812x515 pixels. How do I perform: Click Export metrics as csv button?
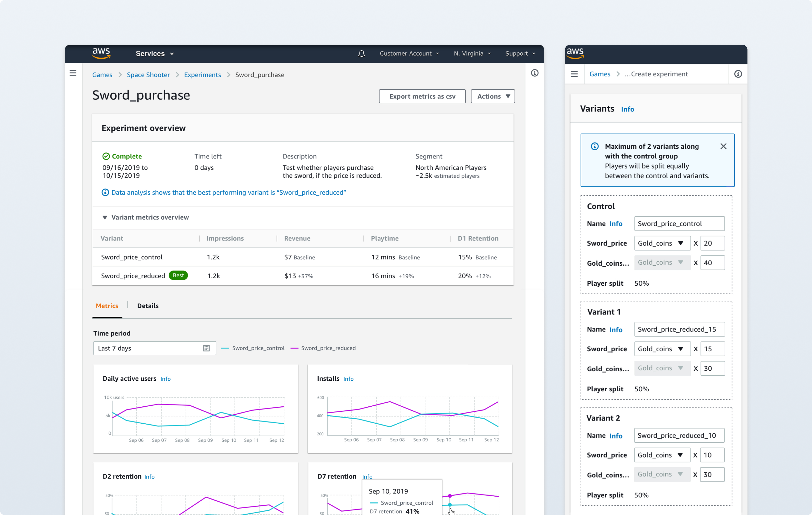pos(422,96)
